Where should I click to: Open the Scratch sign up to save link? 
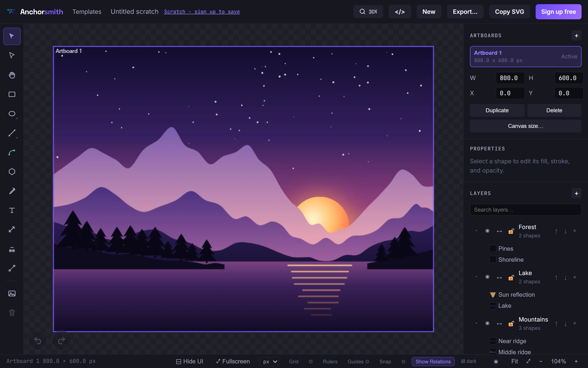pos(202,12)
